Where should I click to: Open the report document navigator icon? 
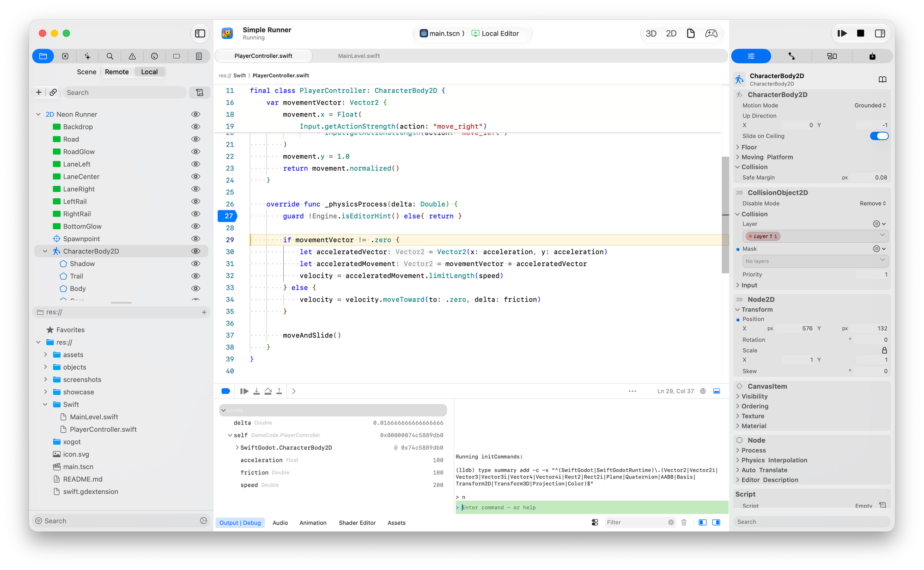click(199, 56)
